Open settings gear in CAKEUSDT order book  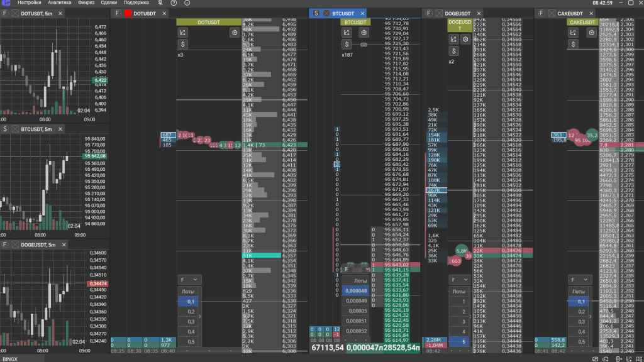click(x=591, y=33)
